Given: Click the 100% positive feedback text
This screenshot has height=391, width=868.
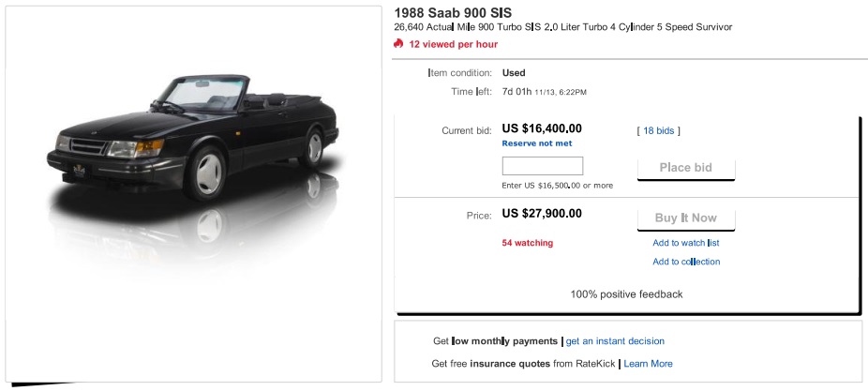Looking at the screenshot, I should tap(626, 294).
